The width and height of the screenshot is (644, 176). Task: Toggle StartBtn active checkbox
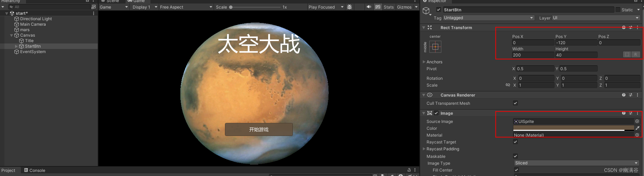pyautogui.click(x=439, y=10)
